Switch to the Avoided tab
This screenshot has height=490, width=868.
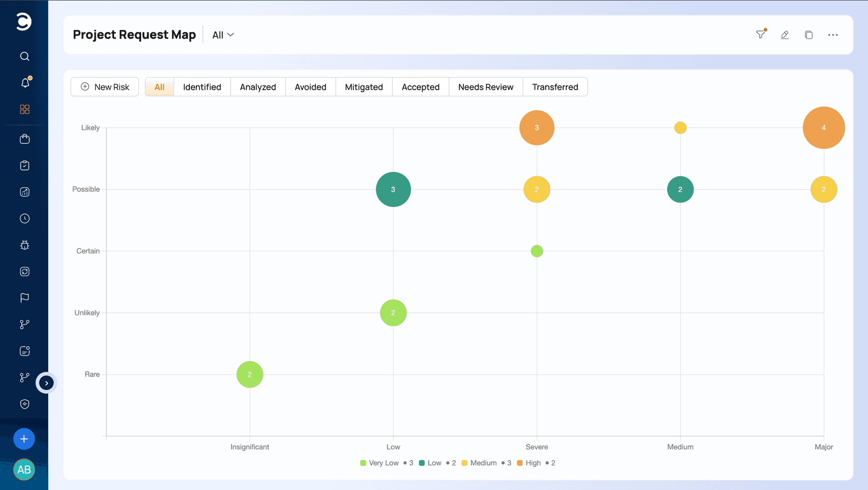310,87
